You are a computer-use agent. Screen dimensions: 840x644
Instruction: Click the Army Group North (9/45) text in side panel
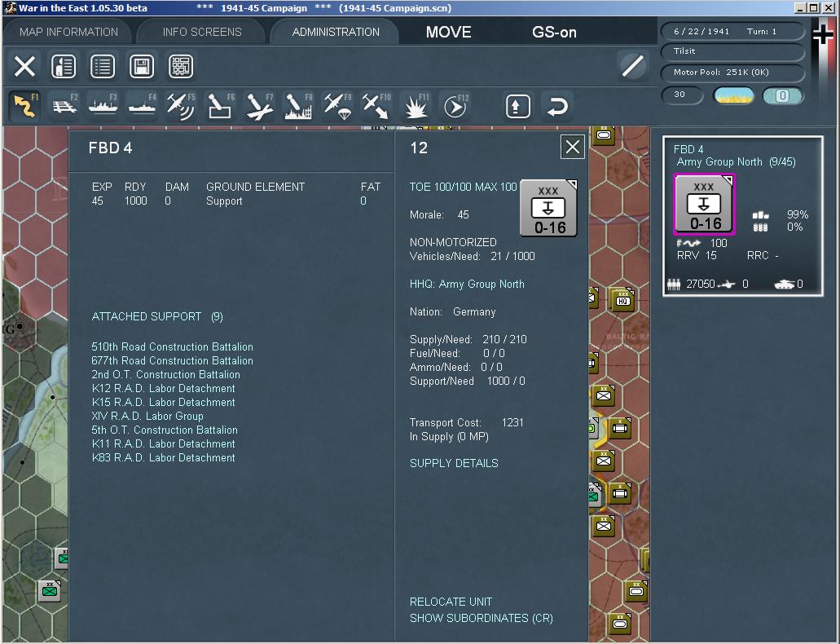pyautogui.click(x=736, y=162)
